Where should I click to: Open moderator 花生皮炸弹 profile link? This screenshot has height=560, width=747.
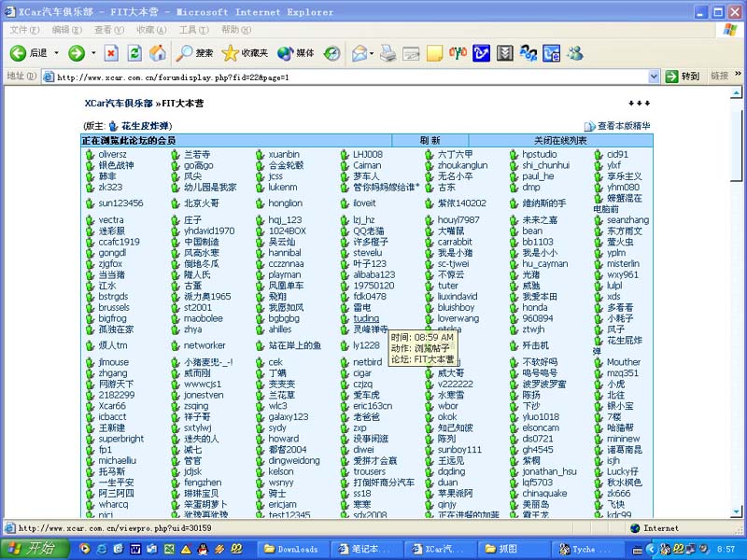(145, 126)
